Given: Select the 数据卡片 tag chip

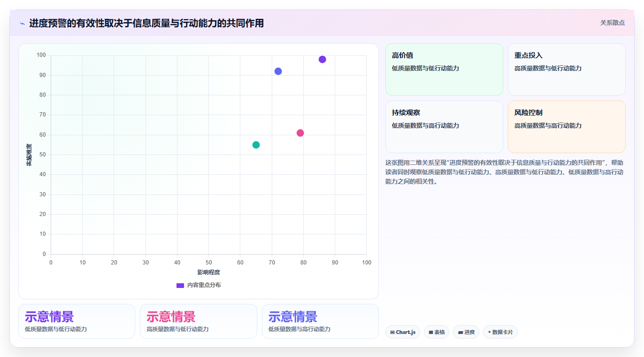Looking at the screenshot, I should click(x=500, y=332).
